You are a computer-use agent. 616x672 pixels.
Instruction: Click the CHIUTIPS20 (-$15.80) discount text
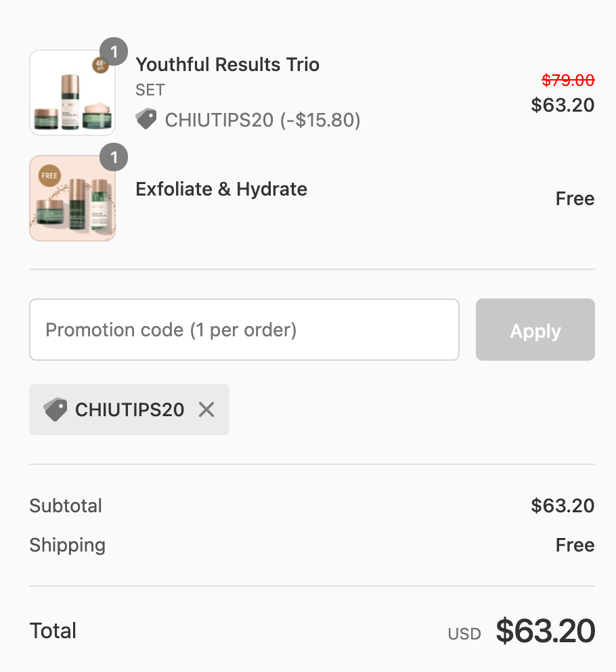(x=263, y=120)
